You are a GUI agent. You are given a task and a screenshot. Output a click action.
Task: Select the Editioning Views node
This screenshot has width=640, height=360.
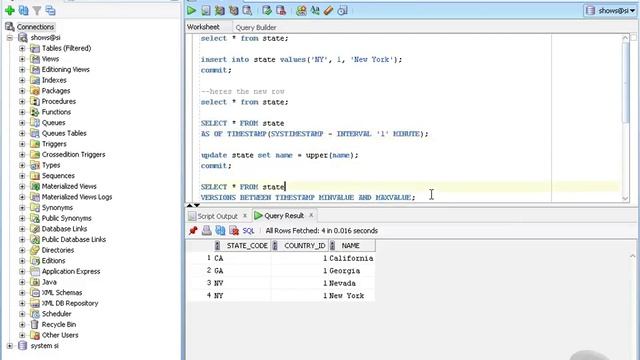tap(65, 70)
